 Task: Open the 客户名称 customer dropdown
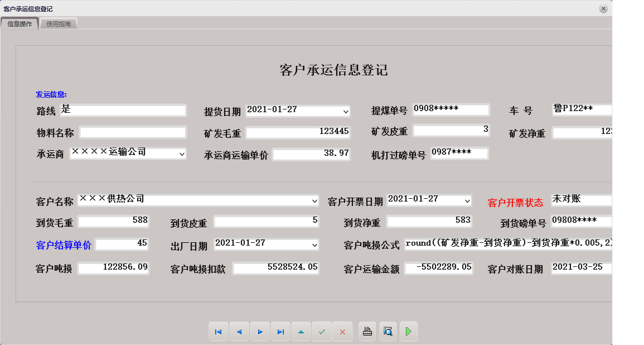[313, 200]
